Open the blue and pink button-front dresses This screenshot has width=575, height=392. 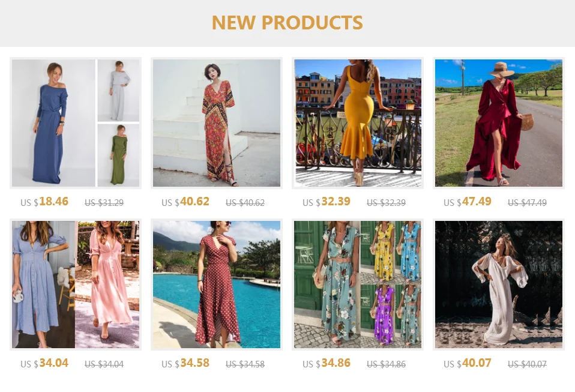(76, 285)
